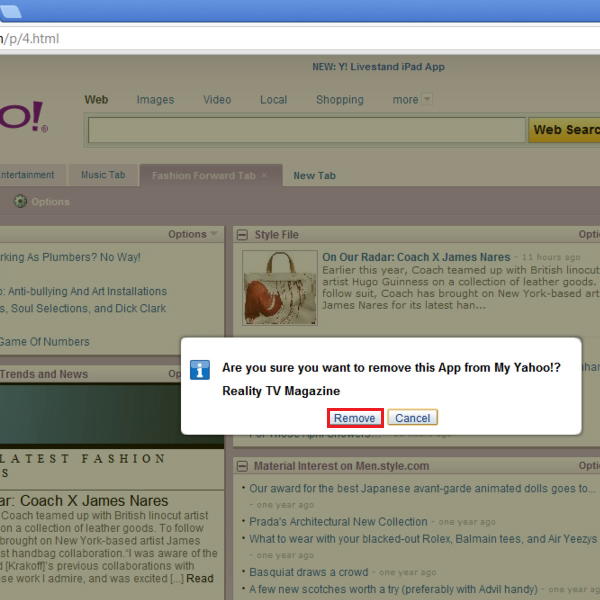Click the Read more link in fashion article
Image resolution: width=600 pixels, height=600 pixels.
(199, 578)
